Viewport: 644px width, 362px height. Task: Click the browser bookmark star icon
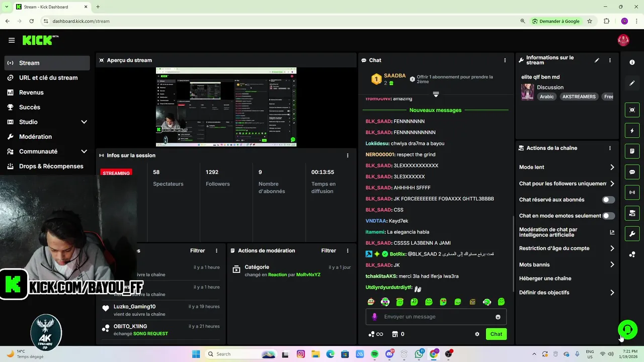pyautogui.click(x=589, y=21)
